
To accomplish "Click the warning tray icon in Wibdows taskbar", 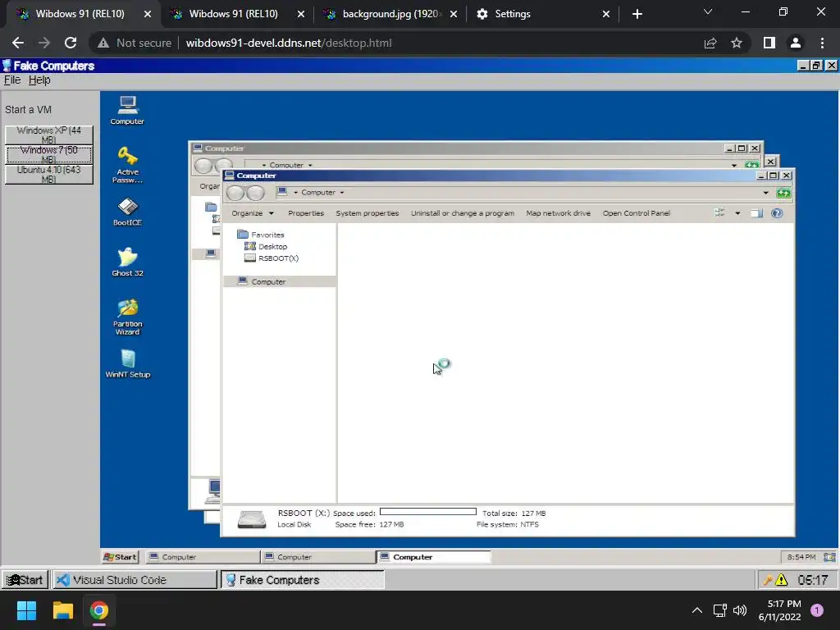I will pos(782,580).
